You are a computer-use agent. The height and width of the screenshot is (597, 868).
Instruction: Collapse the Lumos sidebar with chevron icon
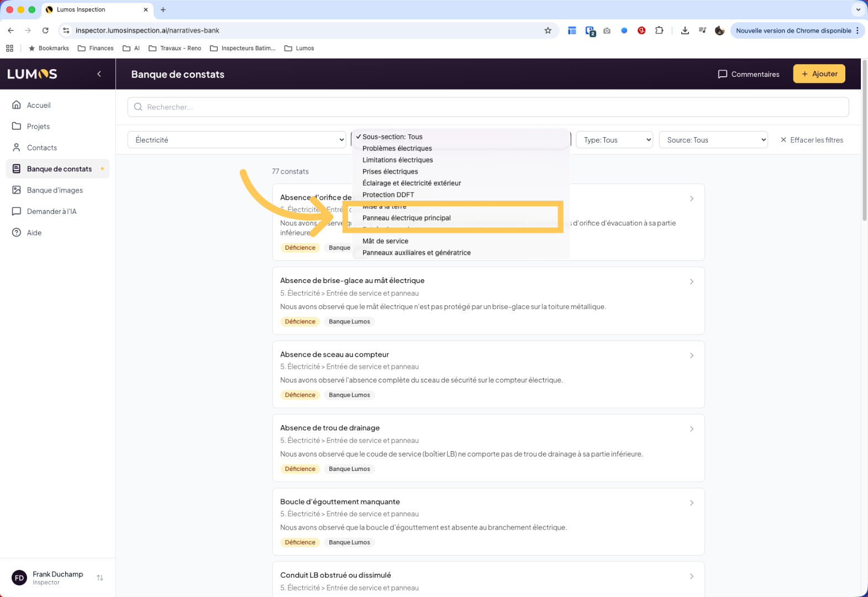pos(99,74)
